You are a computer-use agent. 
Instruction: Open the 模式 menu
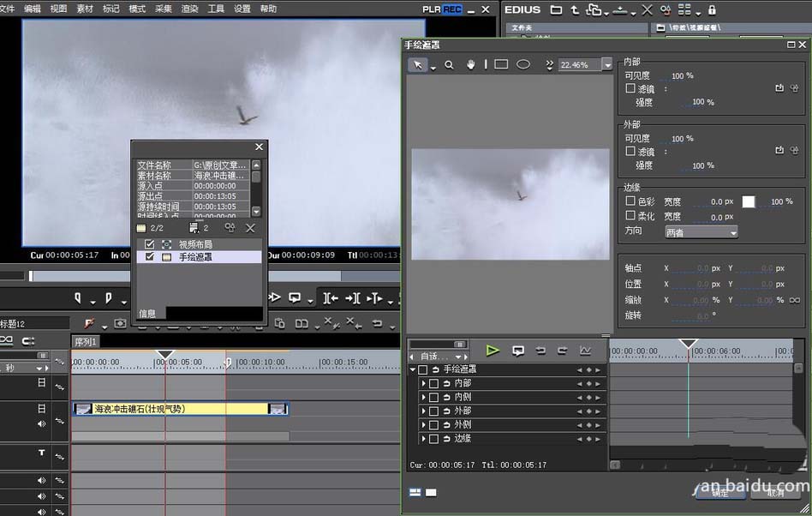(x=137, y=9)
